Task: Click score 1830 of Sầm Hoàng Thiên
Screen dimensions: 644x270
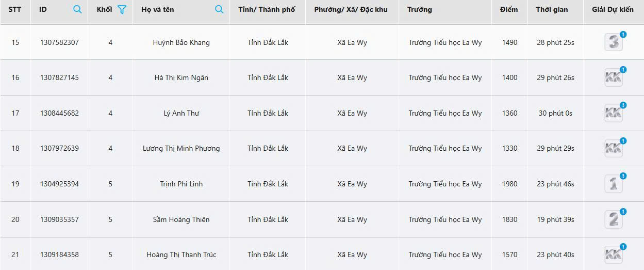Action: click(509, 219)
